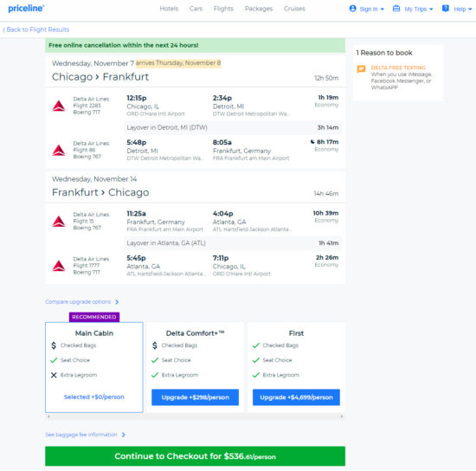Go to the Packages tab
476x471 pixels.
point(259,9)
